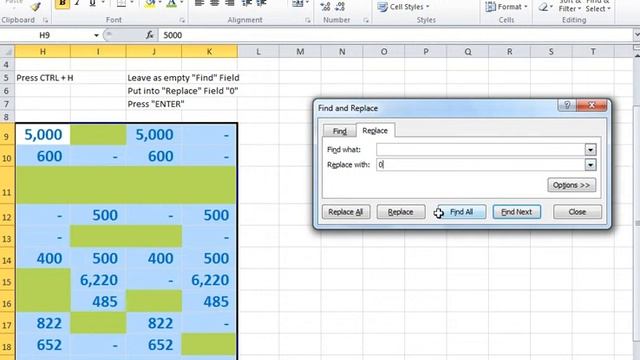Toggle Underline formatting in Font group
Viewport: 640px width, 360px height.
pos(92,4)
